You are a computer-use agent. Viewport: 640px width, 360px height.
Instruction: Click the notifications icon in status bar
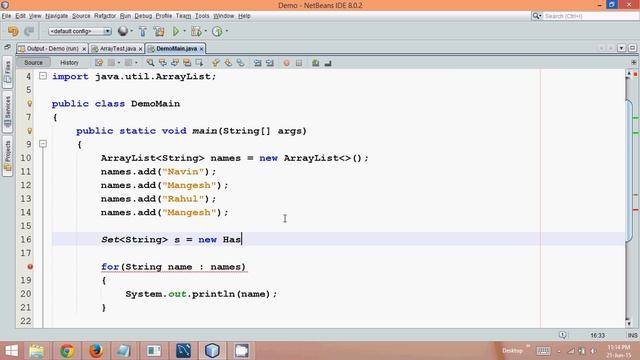[562, 335]
